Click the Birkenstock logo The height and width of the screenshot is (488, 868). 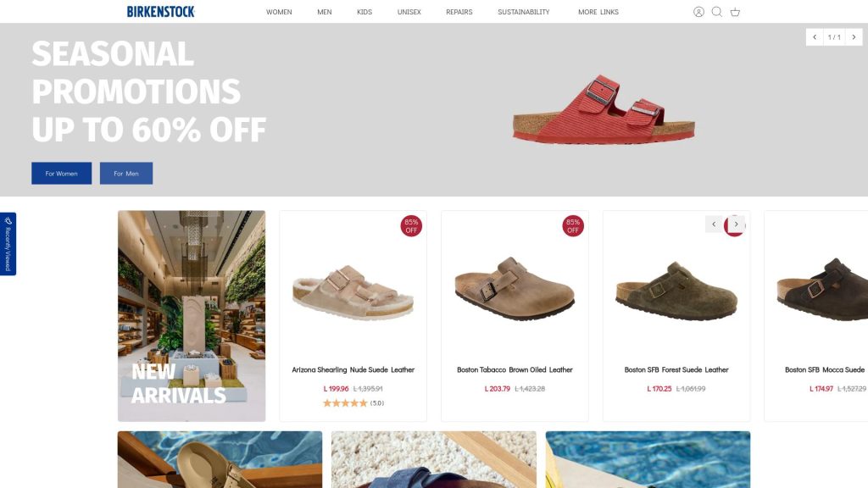click(160, 12)
